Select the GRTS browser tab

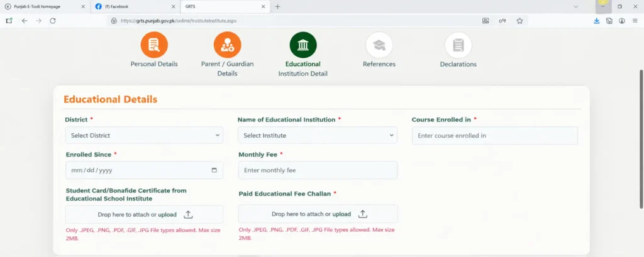225,6
